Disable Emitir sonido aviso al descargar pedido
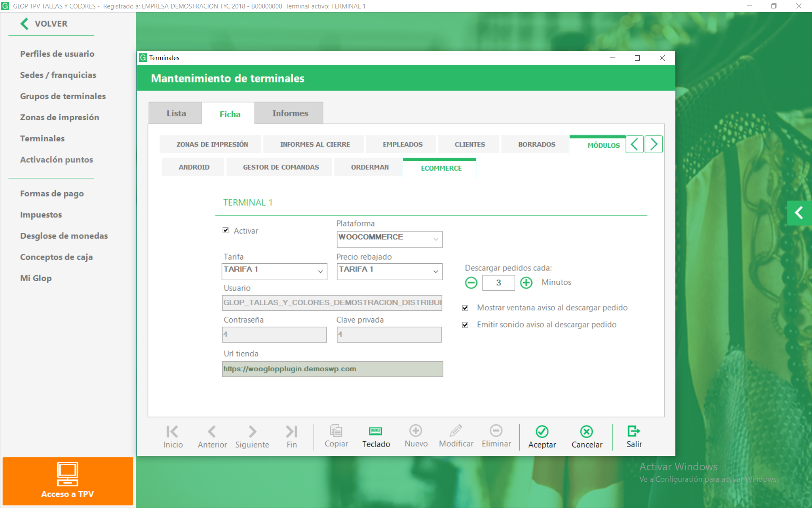812x508 pixels. point(465,325)
